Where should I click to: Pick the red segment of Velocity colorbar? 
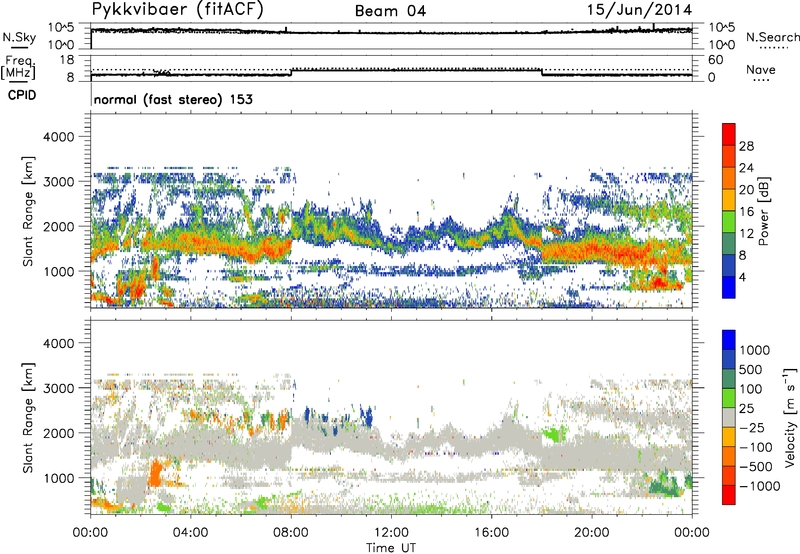(729, 495)
